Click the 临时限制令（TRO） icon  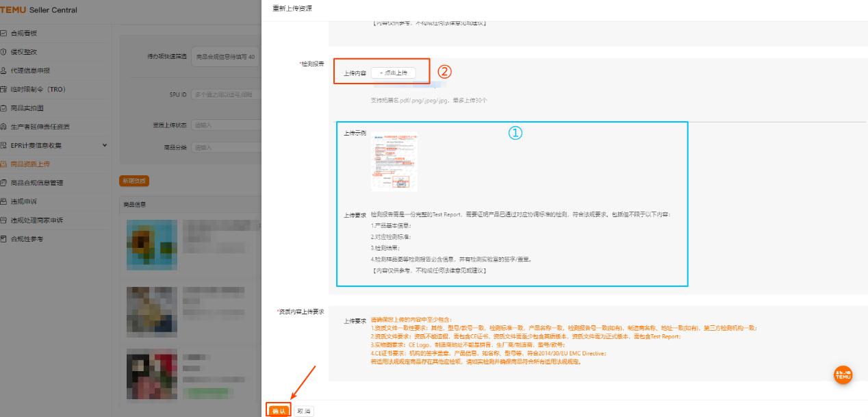pyautogui.click(x=9, y=89)
